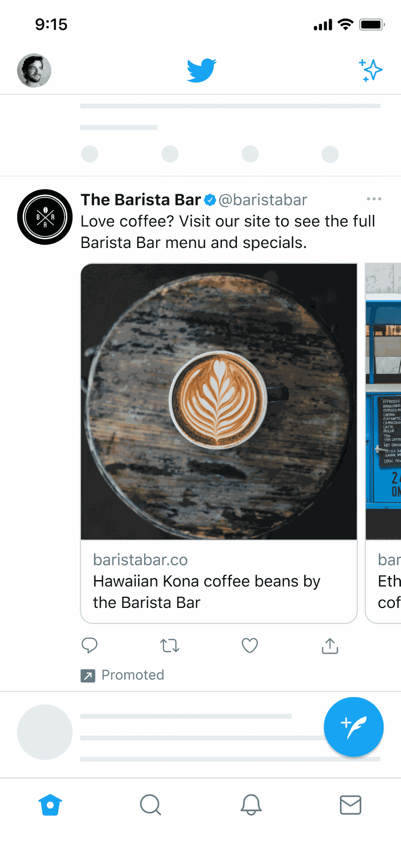
Task: Click the @baristabar handle
Action: click(x=263, y=200)
